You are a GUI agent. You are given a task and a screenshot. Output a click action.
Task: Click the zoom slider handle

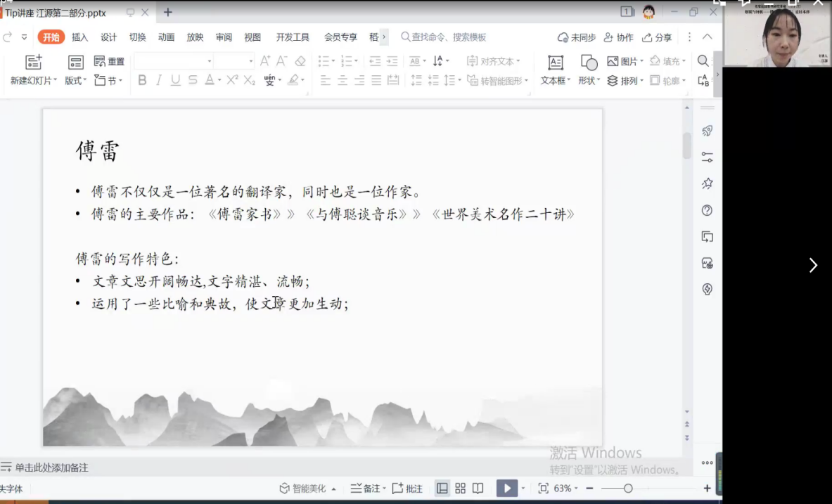628,489
